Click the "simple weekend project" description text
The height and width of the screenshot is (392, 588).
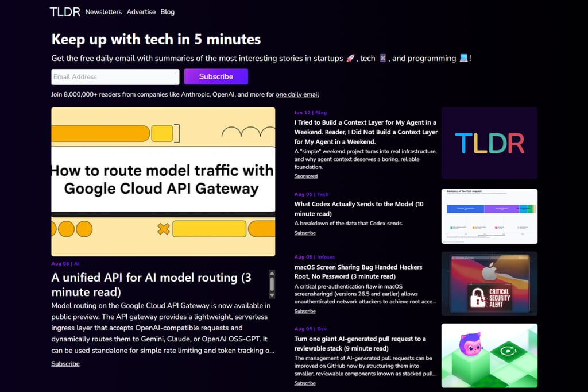(x=366, y=159)
